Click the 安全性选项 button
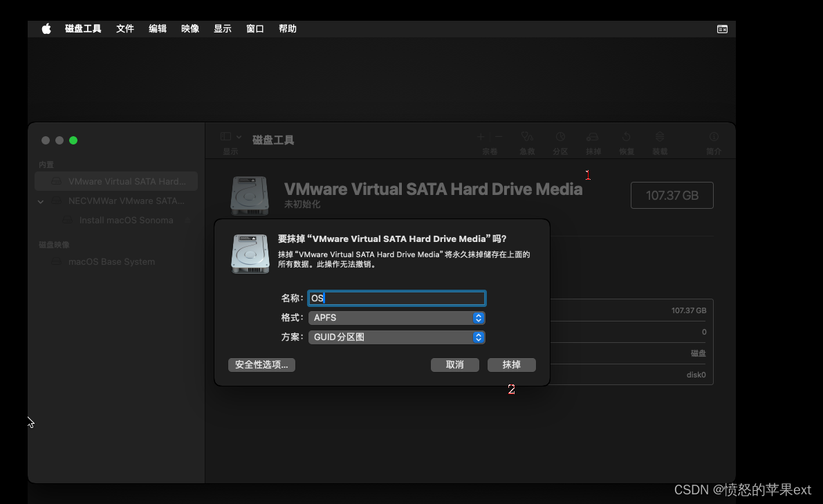Viewport: 823px width, 504px height. (x=261, y=365)
